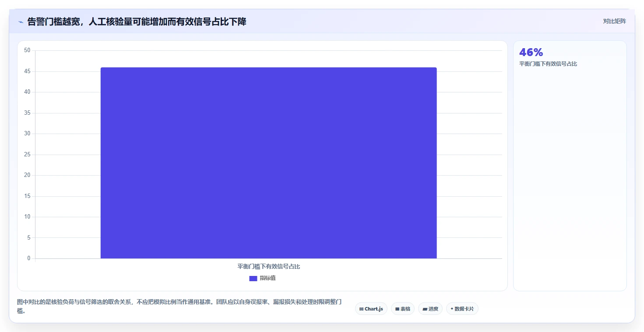Click the 指标值 legend label
The image size is (644, 332).
pos(267,279)
